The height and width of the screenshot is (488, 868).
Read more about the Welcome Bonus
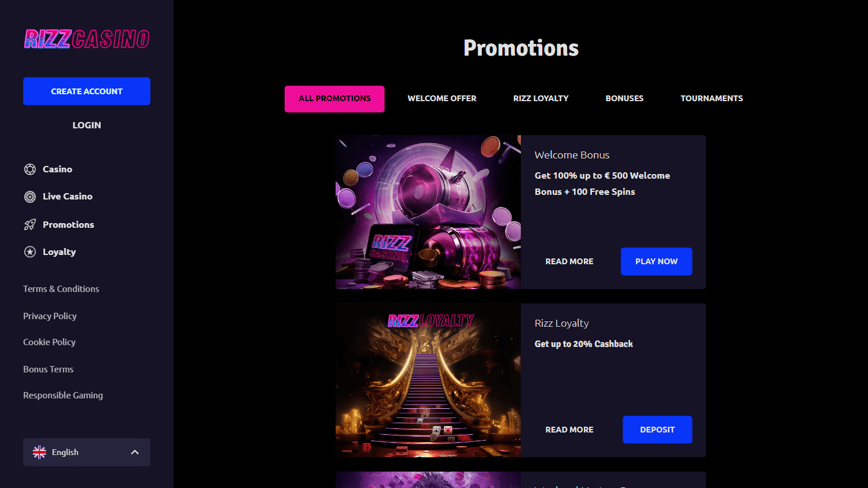(569, 261)
